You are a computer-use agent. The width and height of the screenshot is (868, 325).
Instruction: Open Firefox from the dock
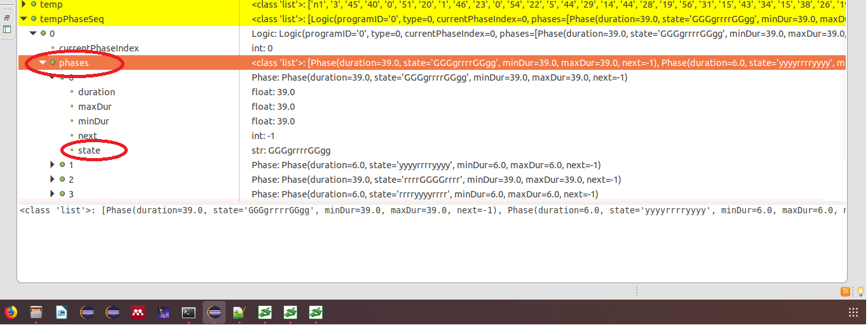click(11, 312)
